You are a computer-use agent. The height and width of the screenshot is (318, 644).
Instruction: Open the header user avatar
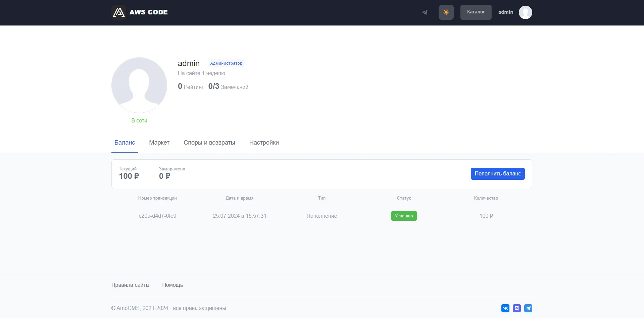click(526, 12)
